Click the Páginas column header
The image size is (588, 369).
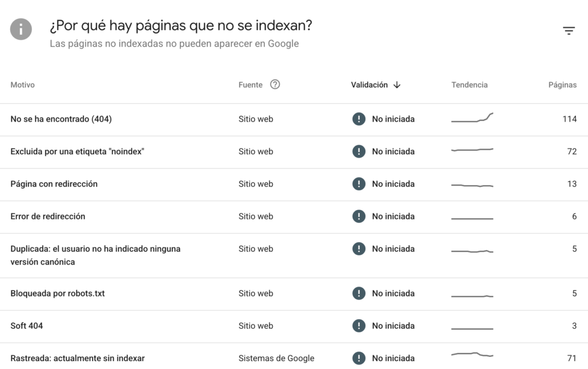[x=562, y=85]
